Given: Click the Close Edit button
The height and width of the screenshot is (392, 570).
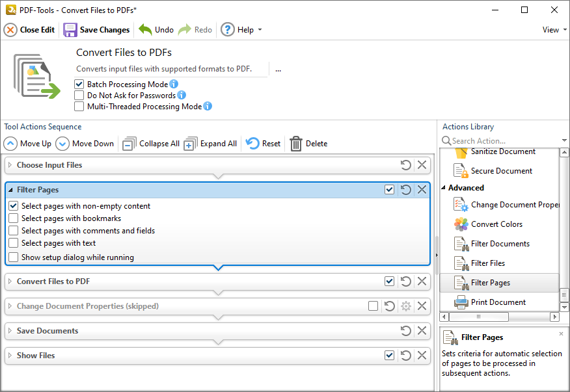Looking at the screenshot, I should 29,29.
